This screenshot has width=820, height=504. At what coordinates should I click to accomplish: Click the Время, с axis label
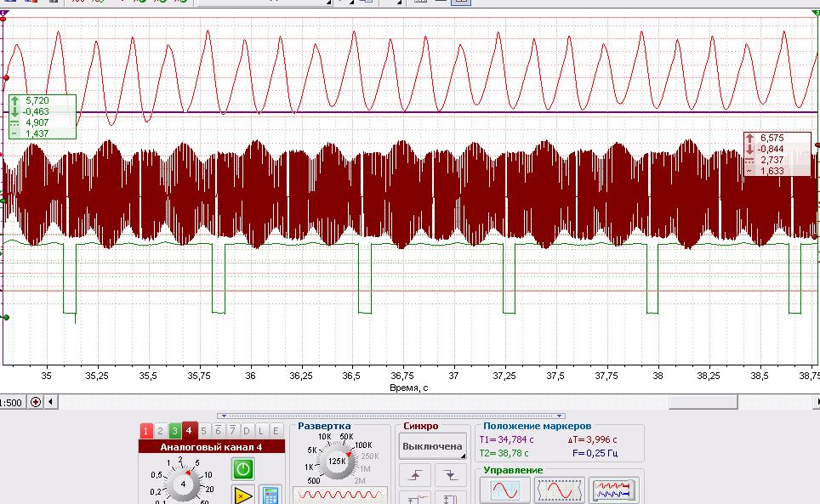409,388
